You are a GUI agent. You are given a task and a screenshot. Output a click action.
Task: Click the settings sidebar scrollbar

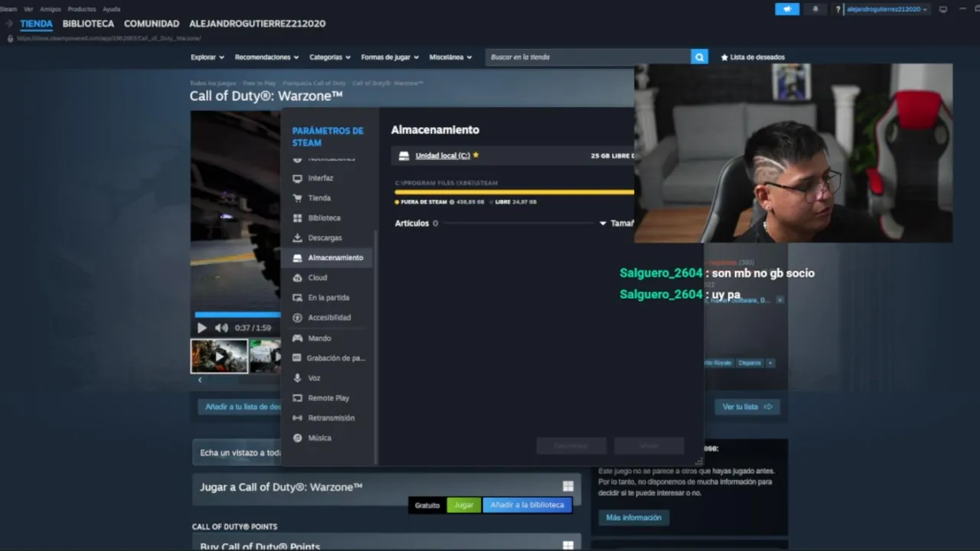click(x=375, y=347)
